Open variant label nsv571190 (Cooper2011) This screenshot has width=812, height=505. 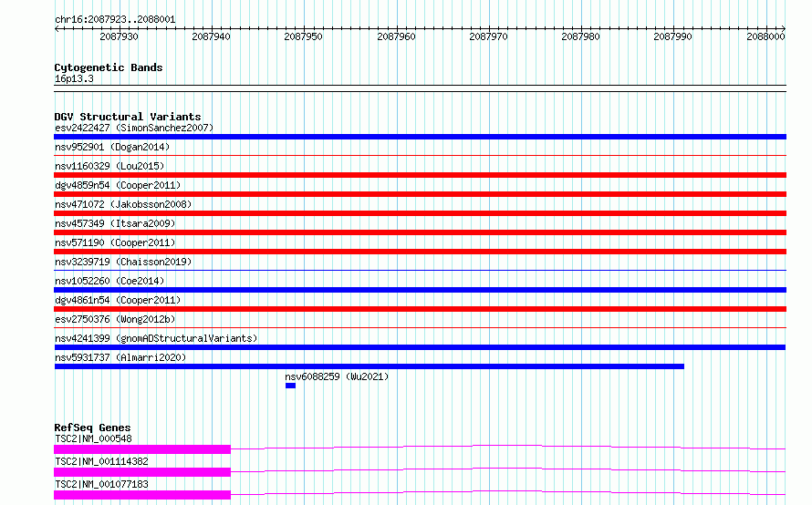click(115, 242)
